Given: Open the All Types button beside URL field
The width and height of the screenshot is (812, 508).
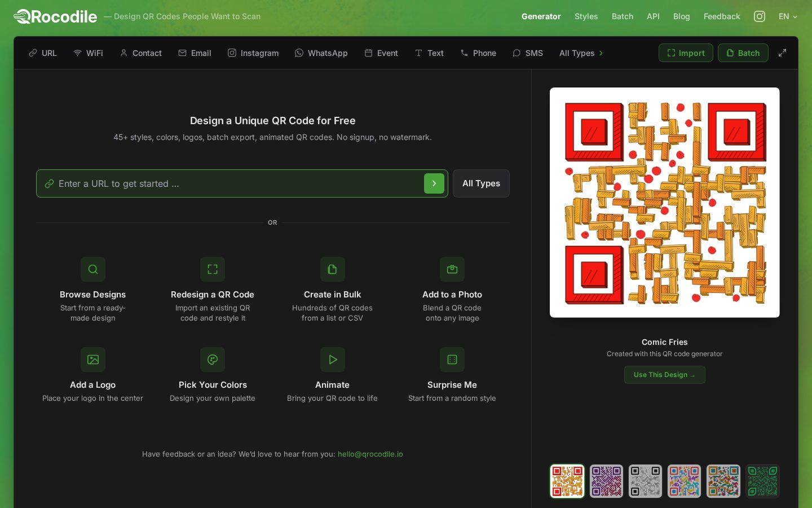Looking at the screenshot, I should pyautogui.click(x=481, y=183).
